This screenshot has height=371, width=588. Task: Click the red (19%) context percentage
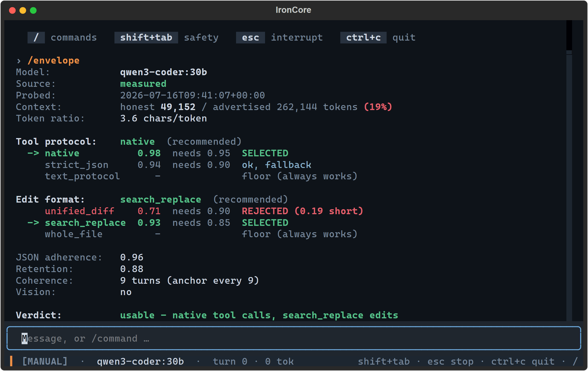378,107
